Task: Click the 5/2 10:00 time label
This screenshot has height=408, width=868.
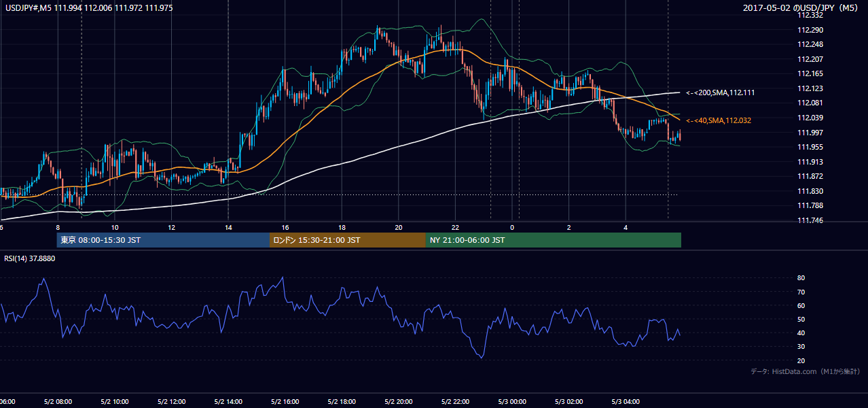Action: [x=115, y=402]
